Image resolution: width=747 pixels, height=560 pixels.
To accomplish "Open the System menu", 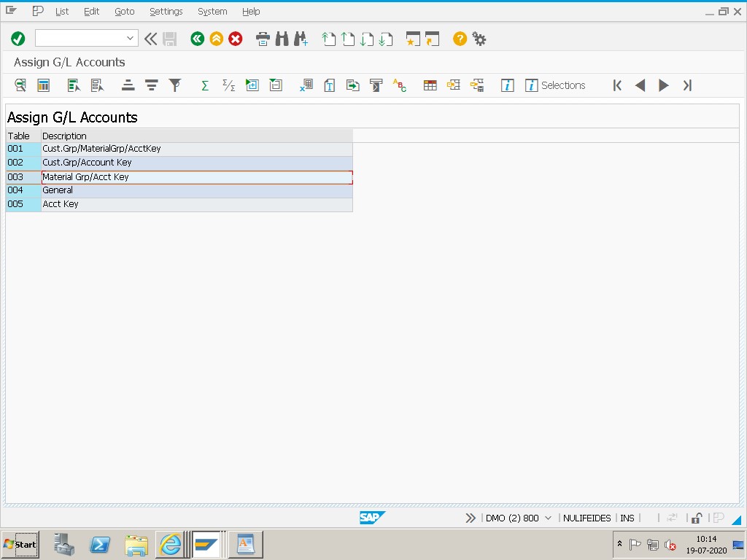I will pos(212,12).
